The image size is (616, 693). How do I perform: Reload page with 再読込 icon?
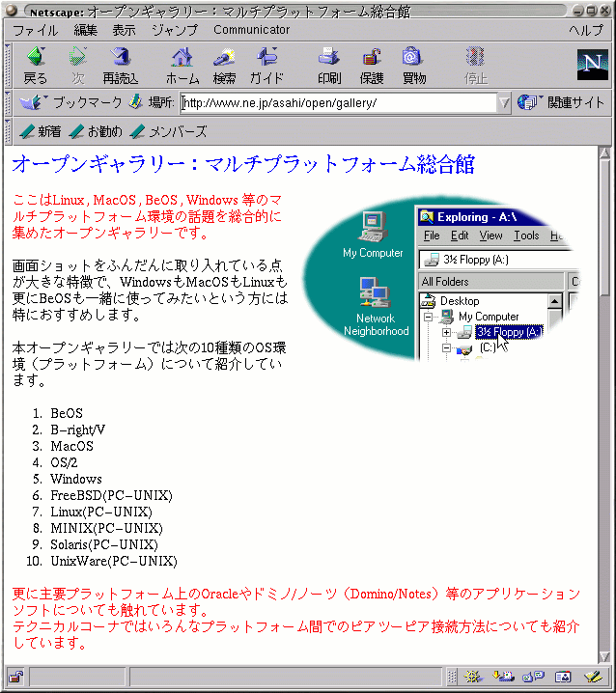tap(121, 66)
